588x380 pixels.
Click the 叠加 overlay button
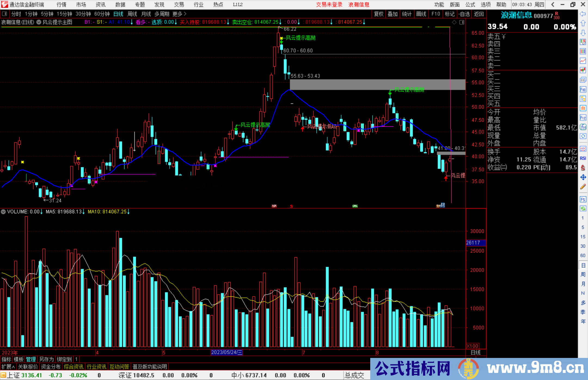coord(393,14)
